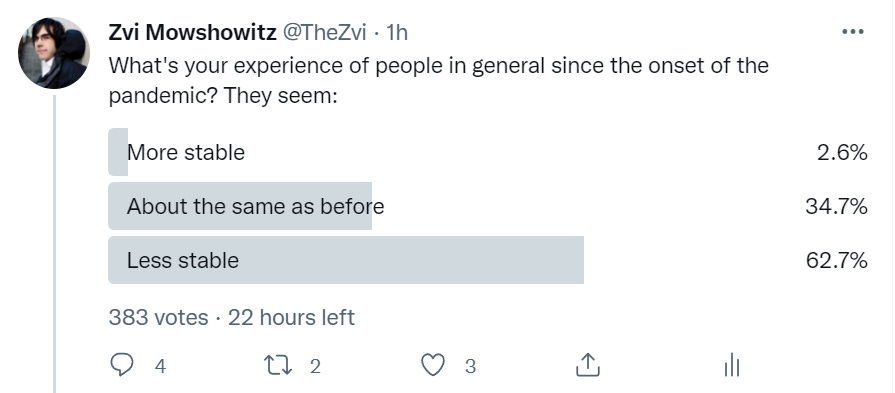Like the tweet with heart icon
Screen dimensions: 895x393
pos(433,366)
